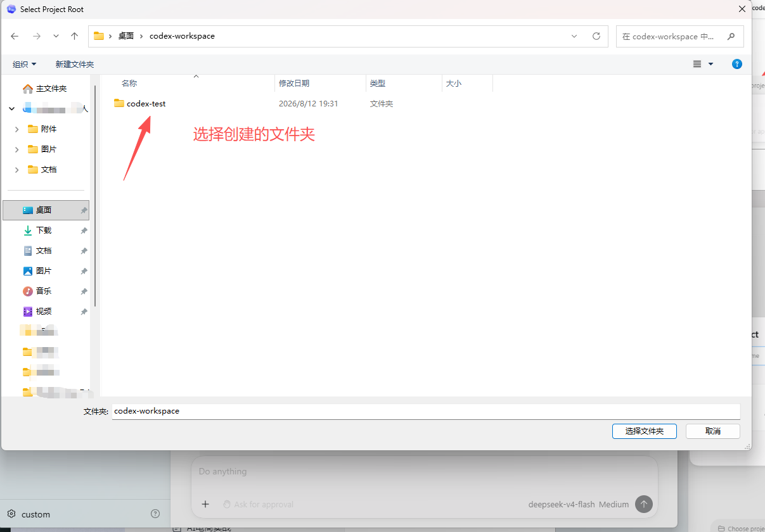Open the 组织 menu
Image resolution: width=765 pixels, height=532 pixels.
point(25,64)
